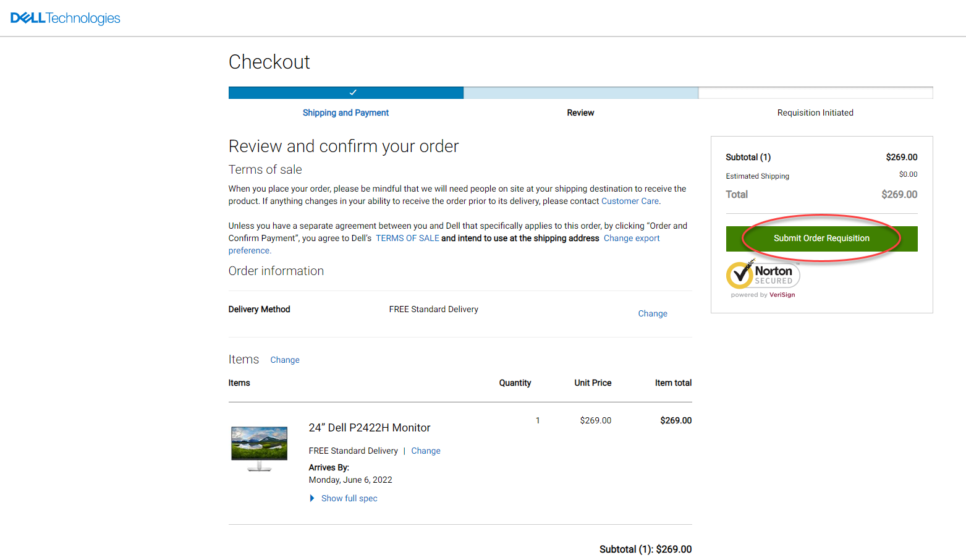Viewport: 966px width, 560px height.
Task: Click the Norton Secured badge
Action: point(763,275)
